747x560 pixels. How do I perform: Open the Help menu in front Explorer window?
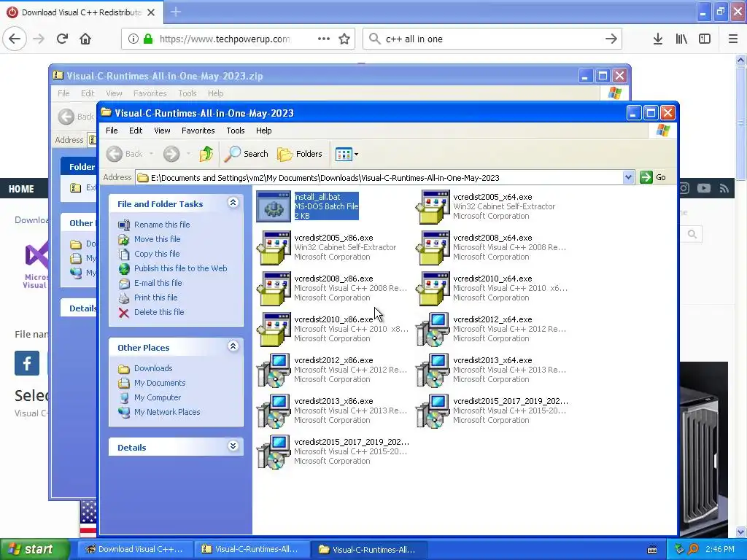(x=263, y=131)
